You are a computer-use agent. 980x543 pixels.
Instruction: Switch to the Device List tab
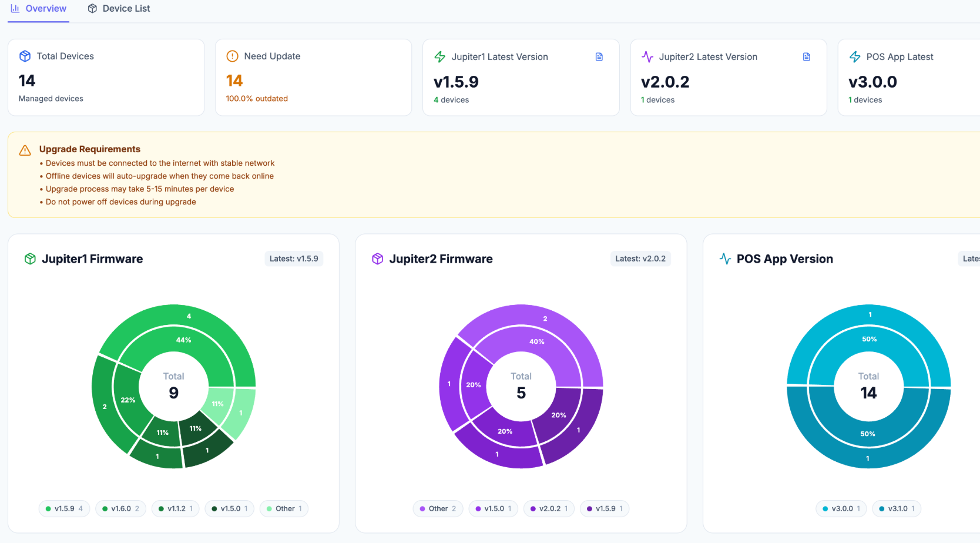click(119, 8)
